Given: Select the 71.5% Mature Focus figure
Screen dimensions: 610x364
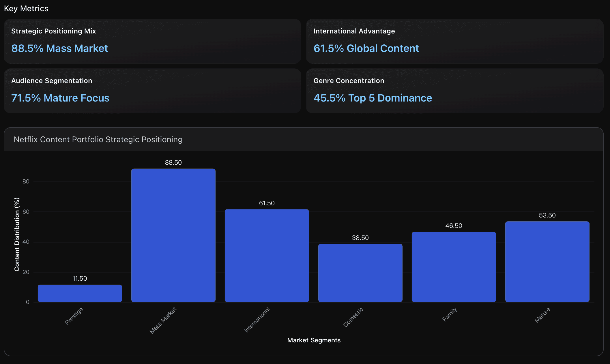Looking at the screenshot, I should point(60,98).
